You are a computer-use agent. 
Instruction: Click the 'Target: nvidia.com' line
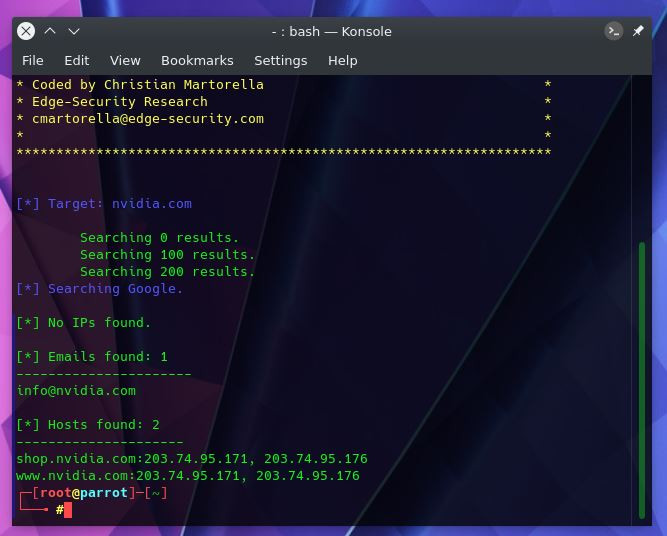(104, 204)
